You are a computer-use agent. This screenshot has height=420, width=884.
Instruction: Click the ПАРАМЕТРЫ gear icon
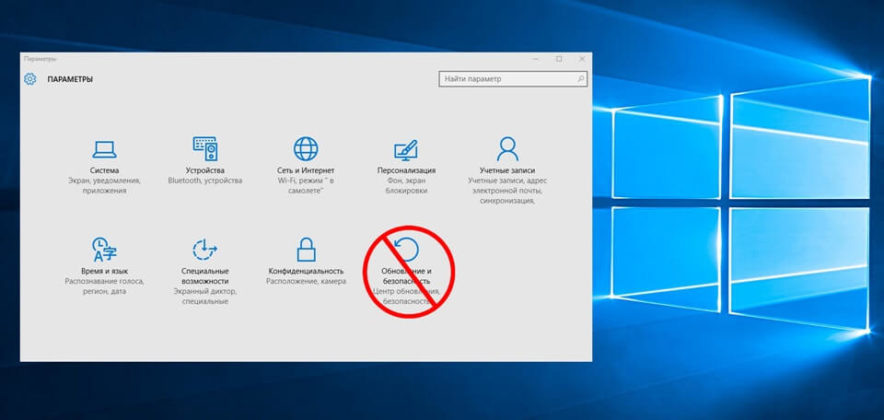pyautogui.click(x=30, y=79)
